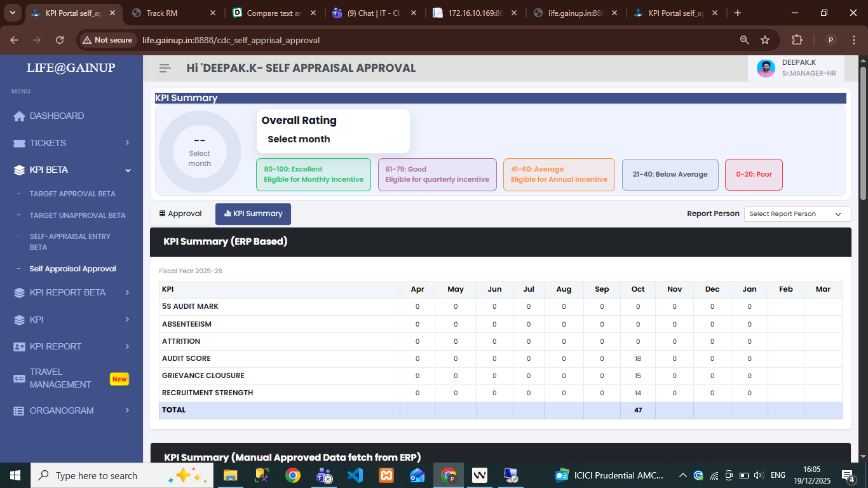Open Visual Studio Code from taskbar
Viewport: 868px width, 488px height.
click(355, 475)
